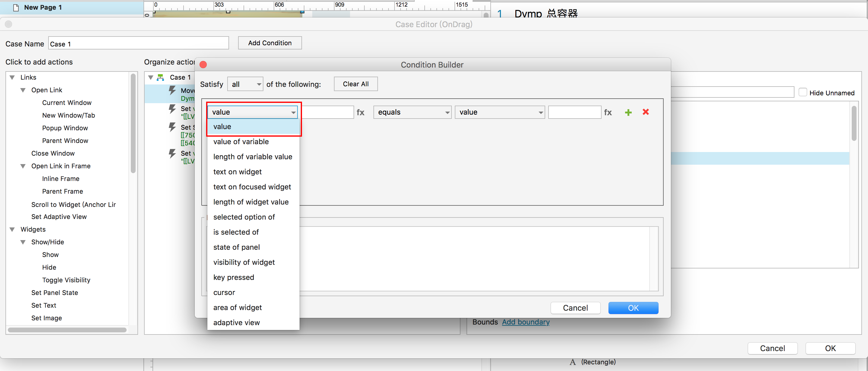This screenshot has height=371, width=868.
Task: Pick 'visibility of widget' menu entry
Action: [x=244, y=262]
